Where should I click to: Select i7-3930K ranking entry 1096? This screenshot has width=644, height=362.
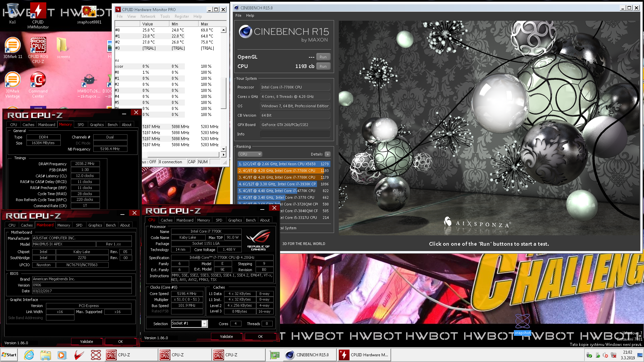coord(284,184)
